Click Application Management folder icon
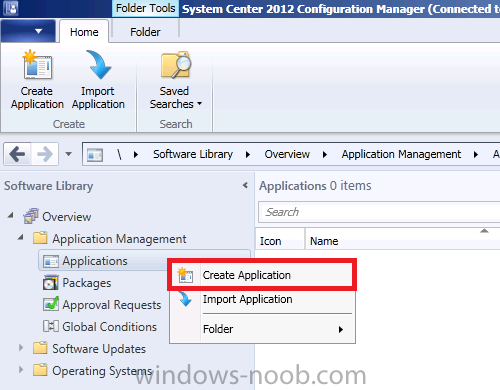 click(x=40, y=238)
